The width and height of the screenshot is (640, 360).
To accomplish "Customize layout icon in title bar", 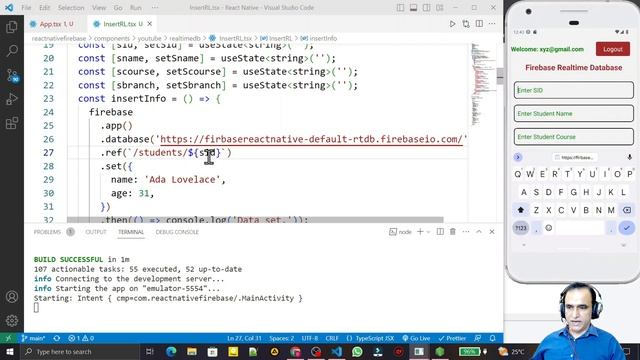I will click(x=440, y=8).
